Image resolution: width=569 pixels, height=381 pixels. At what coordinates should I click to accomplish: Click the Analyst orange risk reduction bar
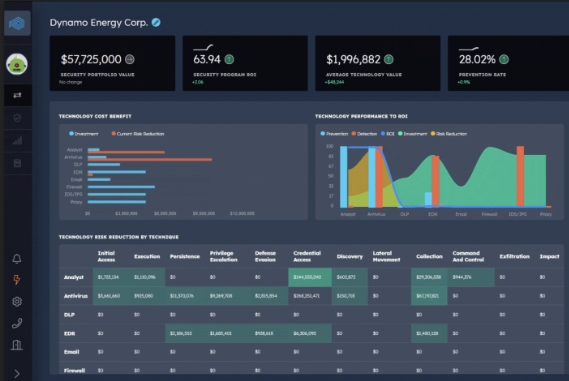pos(126,152)
